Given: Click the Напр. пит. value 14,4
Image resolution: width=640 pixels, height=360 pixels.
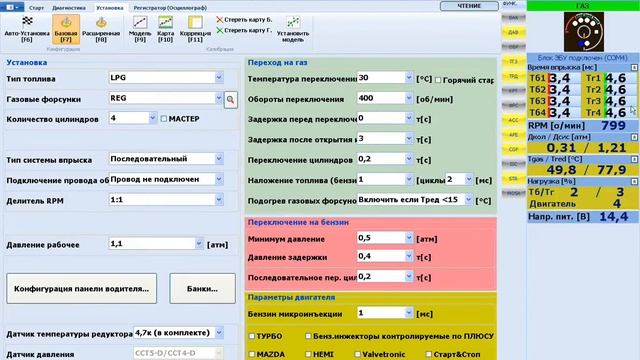Looking at the screenshot, I should pyautogui.click(x=613, y=217).
